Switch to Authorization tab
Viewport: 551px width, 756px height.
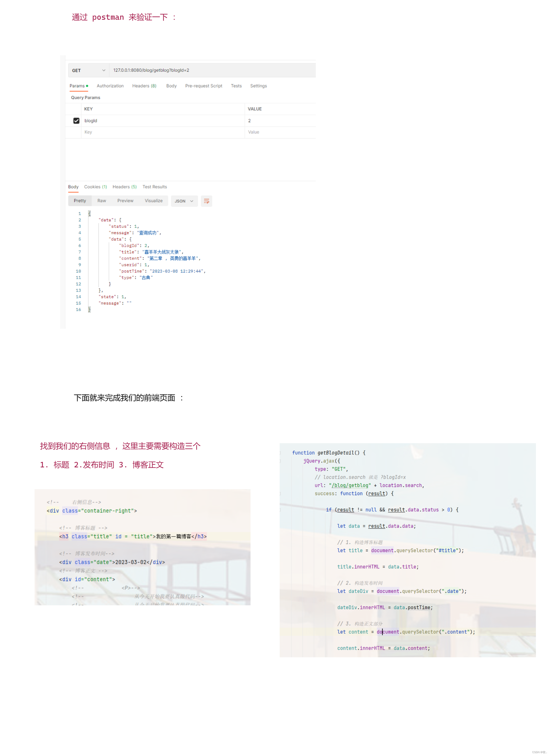pyautogui.click(x=110, y=86)
